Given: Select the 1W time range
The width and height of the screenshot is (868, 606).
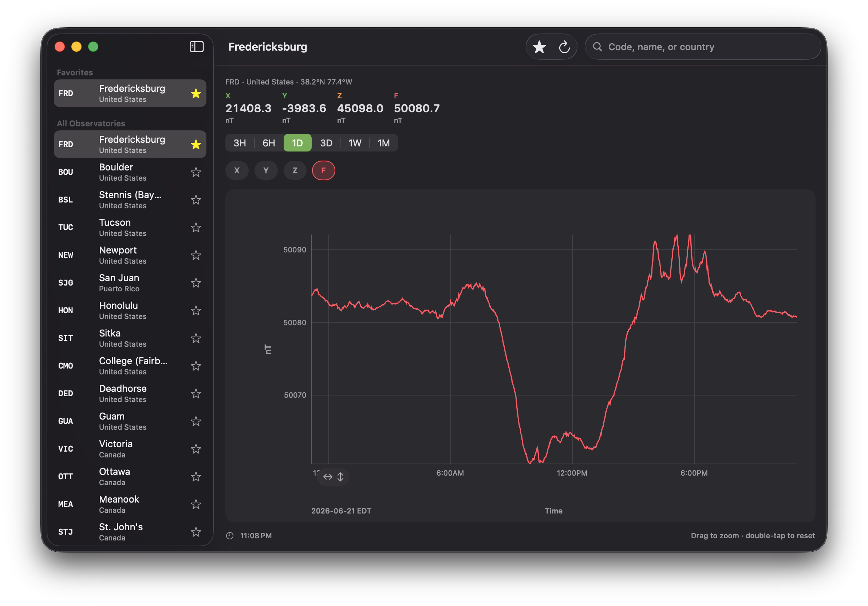Looking at the screenshot, I should [355, 143].
